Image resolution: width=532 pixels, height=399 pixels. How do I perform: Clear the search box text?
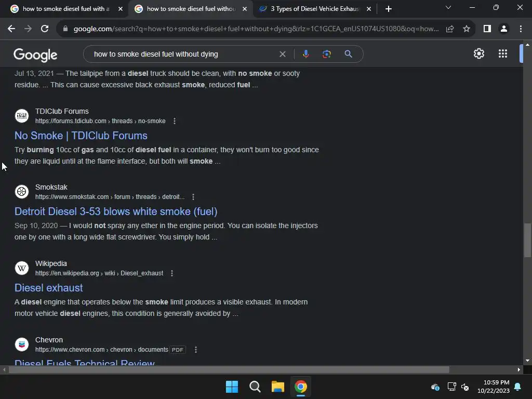coord(282,54)
